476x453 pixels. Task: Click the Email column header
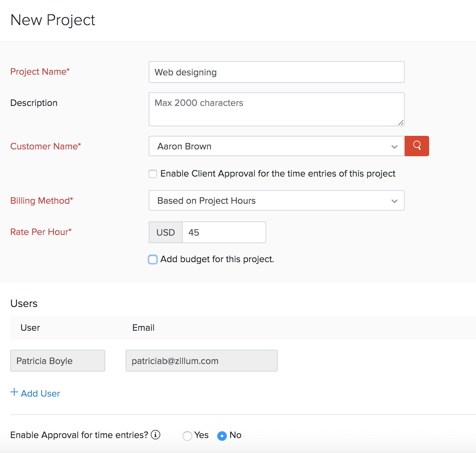click(143, 328)
